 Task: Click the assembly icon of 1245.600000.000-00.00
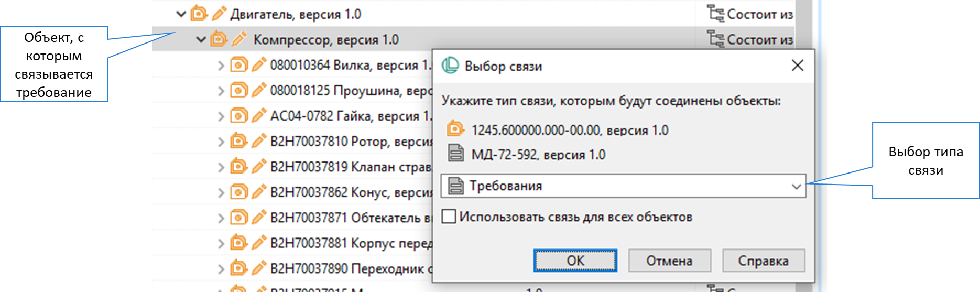[455, 129]
